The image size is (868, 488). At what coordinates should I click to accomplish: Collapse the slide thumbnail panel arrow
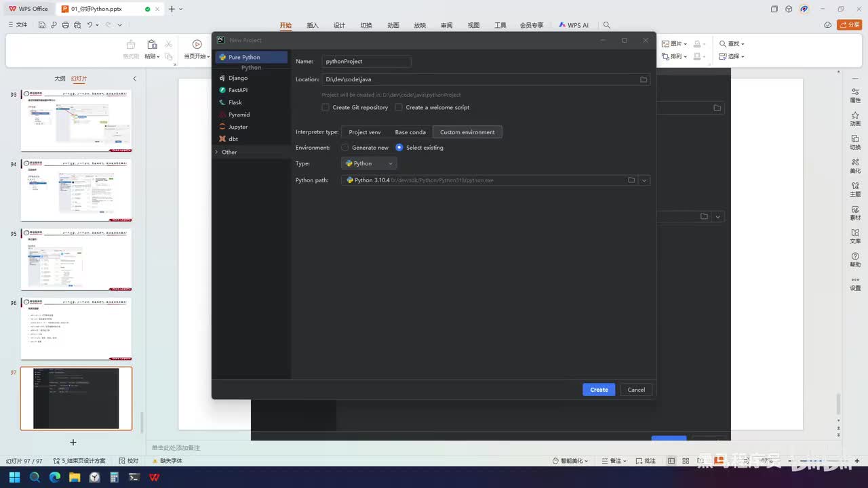[x=134, y=79]
